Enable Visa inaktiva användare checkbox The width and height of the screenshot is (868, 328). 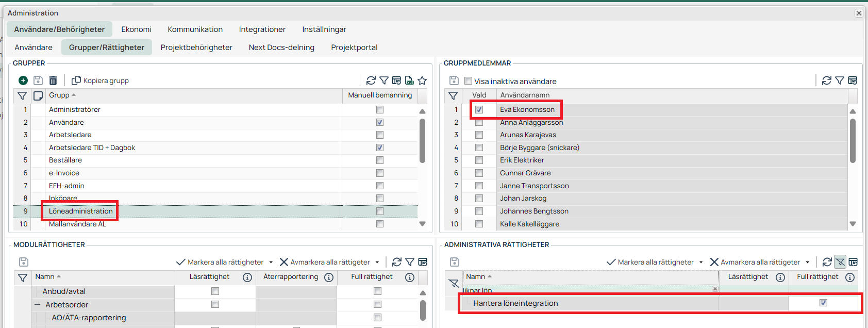468,81
